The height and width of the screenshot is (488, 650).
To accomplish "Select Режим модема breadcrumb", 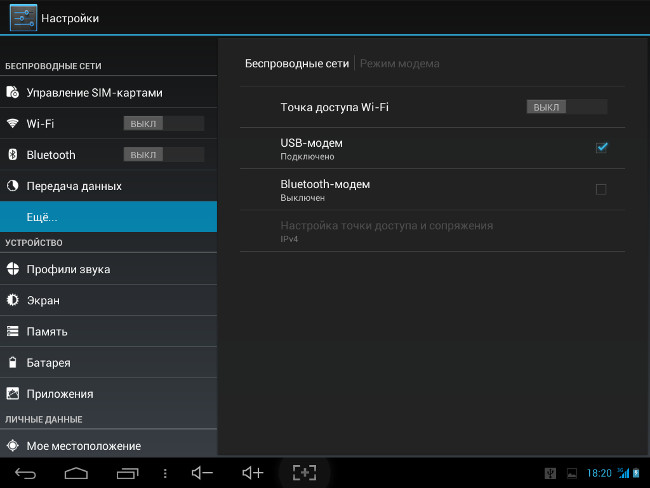I will coord(400,63).
